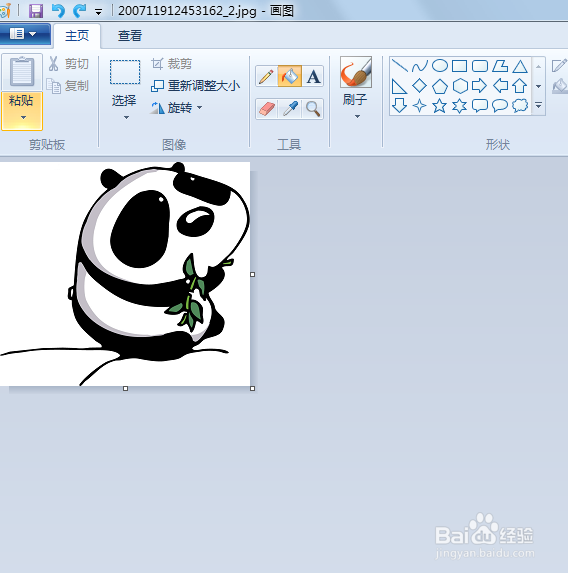Select the Oval callout shape
568x573 pixels.
pos(500,106)
